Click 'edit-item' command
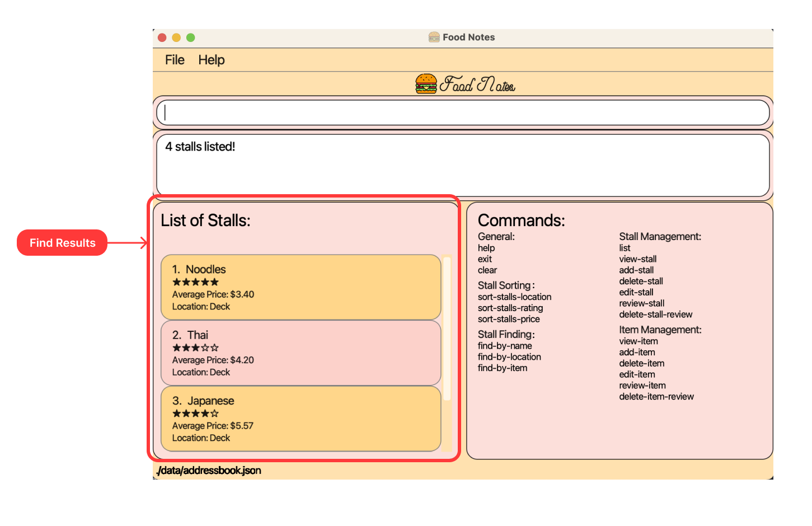Image resolution: width=812 pixels, height=526 pixels. tap(637, 374)
